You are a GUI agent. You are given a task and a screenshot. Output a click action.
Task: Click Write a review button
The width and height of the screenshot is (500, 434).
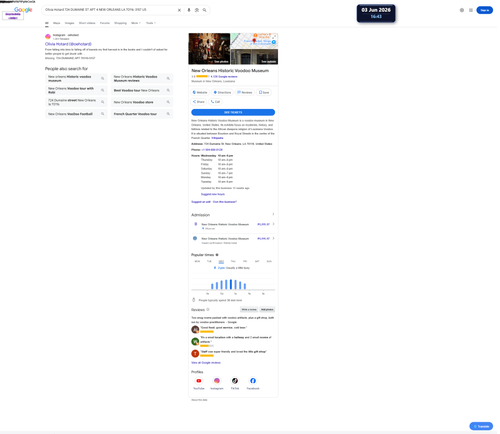(249, 310)
